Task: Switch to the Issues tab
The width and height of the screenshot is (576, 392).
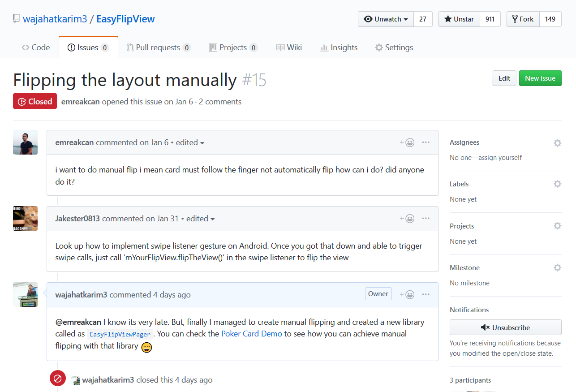Action: [x=88, y=47]
